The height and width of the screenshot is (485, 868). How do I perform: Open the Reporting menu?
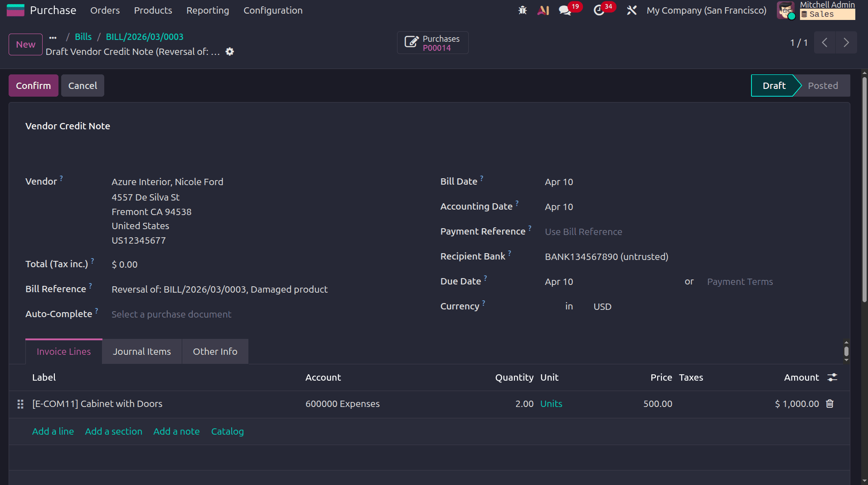click(x=207, y=10)
